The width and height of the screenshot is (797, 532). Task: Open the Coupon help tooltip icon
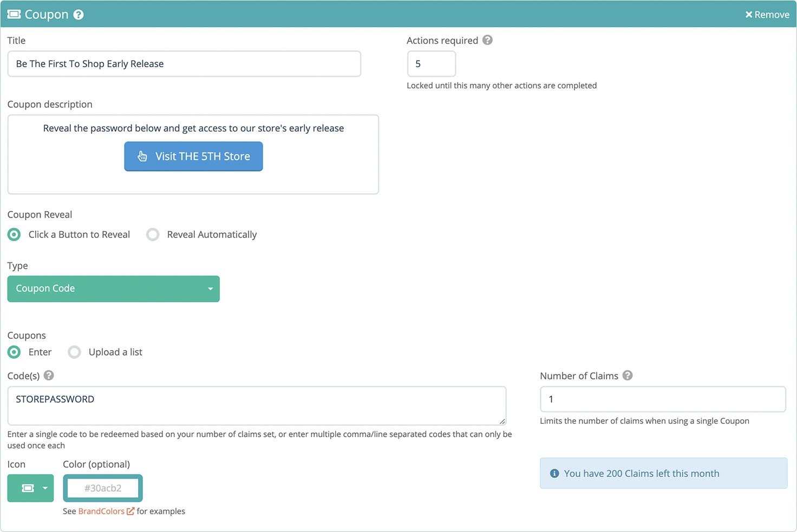pos(79,15)
